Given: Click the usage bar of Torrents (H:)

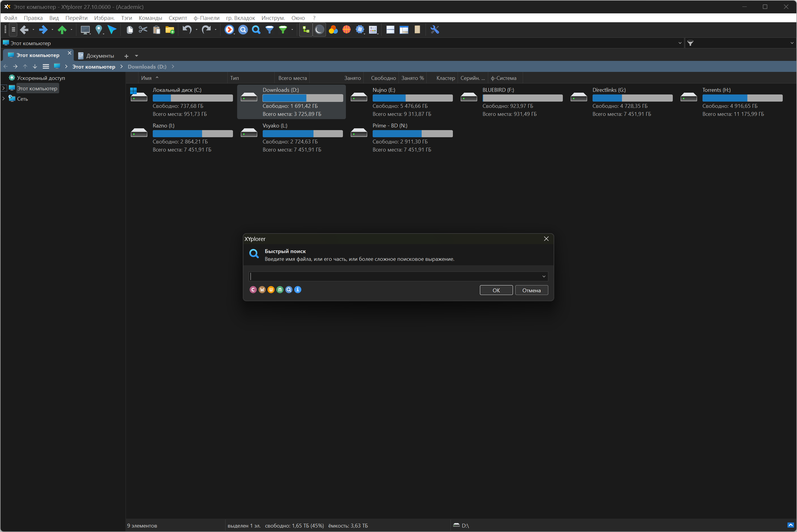Looking at the screenshot, I should pyautogui.click(x=742, y=98).
